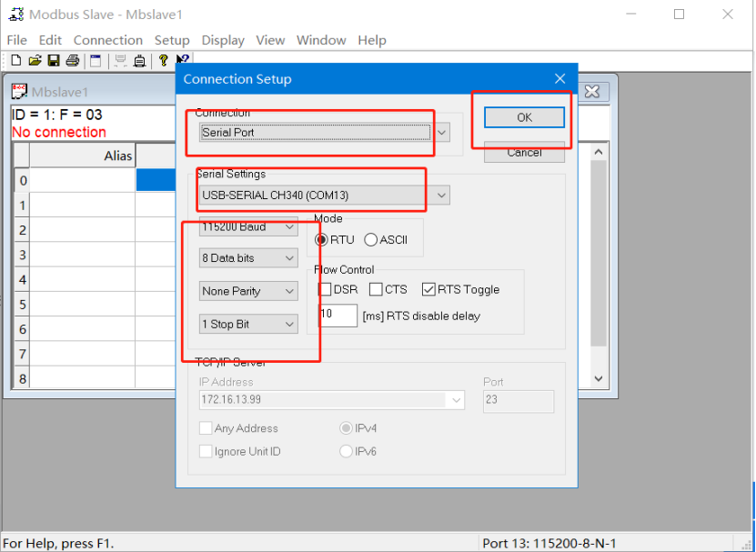This screenshot has height=552, width=756.
Task: Select the ASCII mode radio button
Action: 370,240
